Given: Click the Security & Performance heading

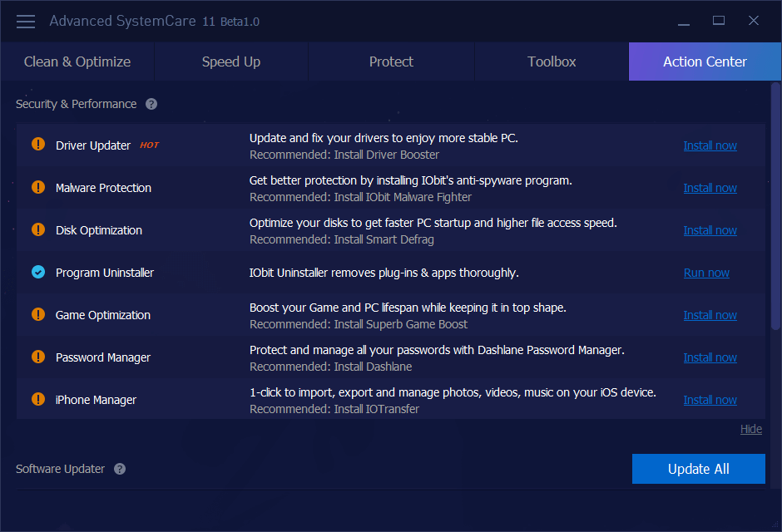Looking at the screenshot, I should 76,104.
